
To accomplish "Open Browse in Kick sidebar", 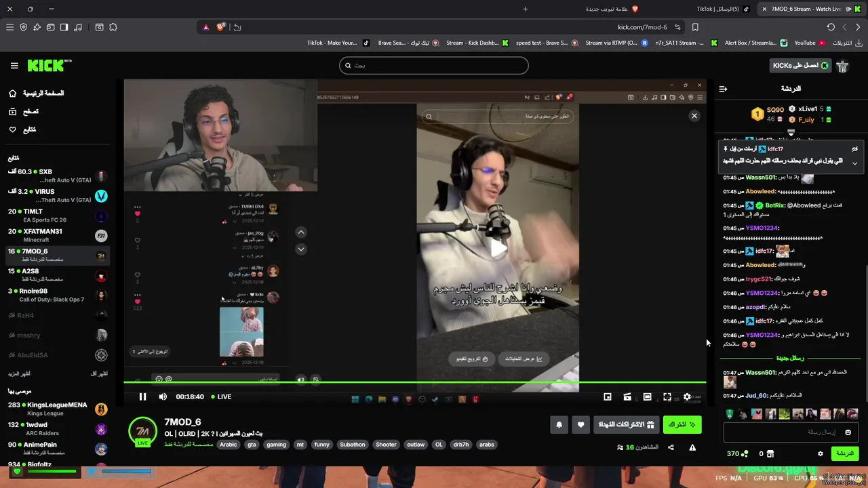I will coord(24,111).
